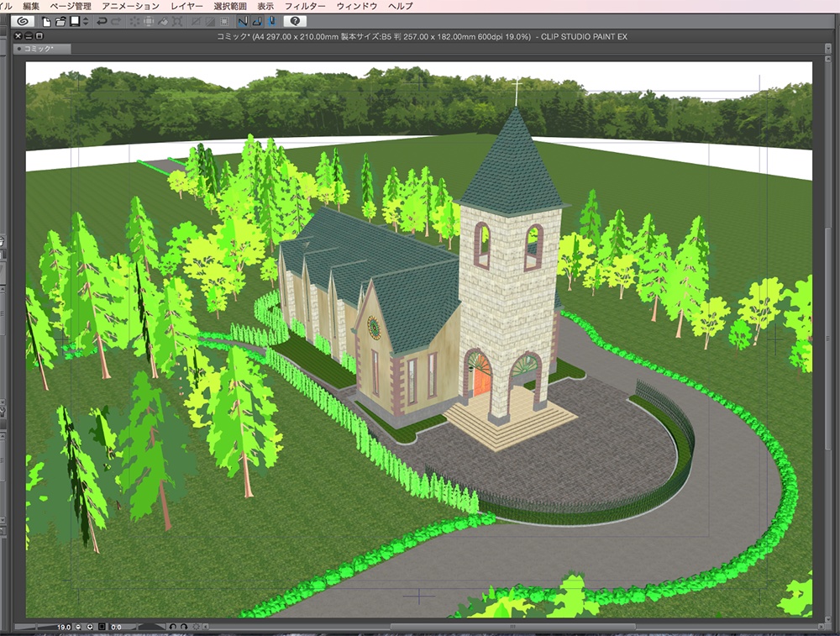Close the document window with X button

point(18,36)
